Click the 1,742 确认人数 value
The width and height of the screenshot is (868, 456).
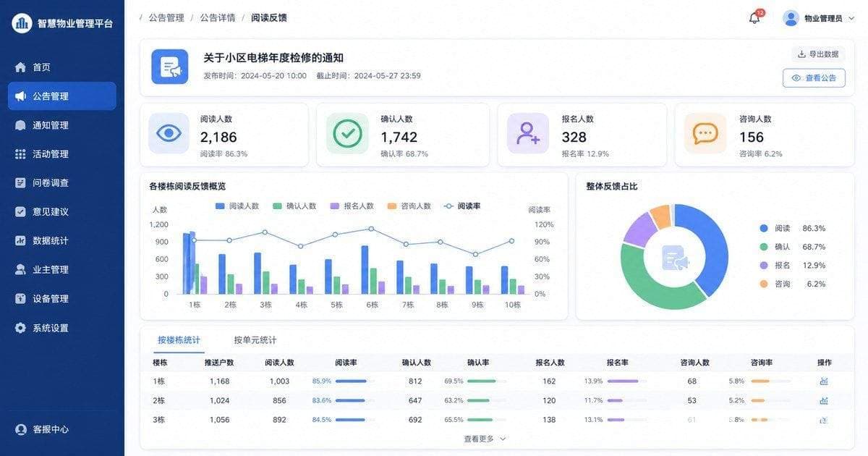tap(399, 137)
